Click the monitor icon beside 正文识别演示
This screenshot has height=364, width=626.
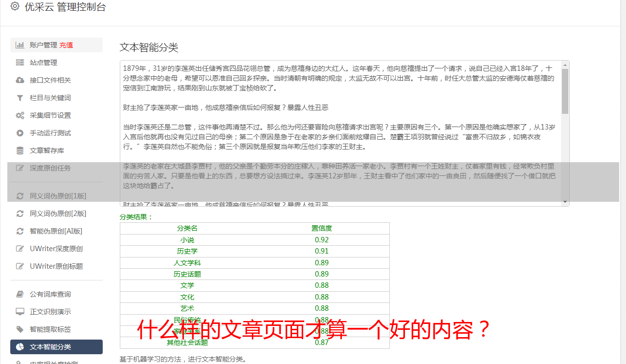[20, 312]
